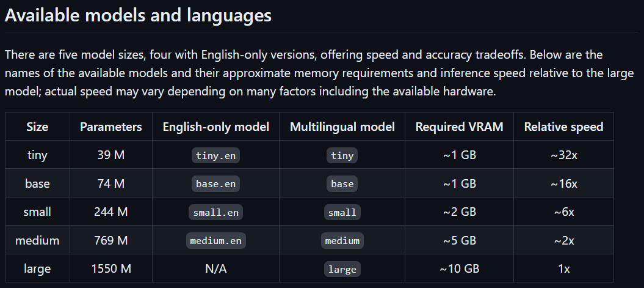
Task: Click the tiny.en code label
Action: 215,155
